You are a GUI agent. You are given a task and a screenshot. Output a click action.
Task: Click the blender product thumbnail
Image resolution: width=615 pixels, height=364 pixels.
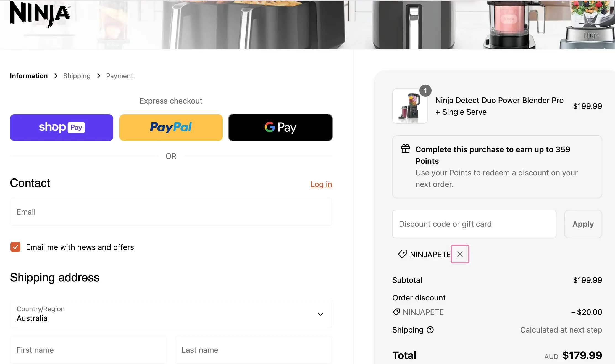[410, 106]
